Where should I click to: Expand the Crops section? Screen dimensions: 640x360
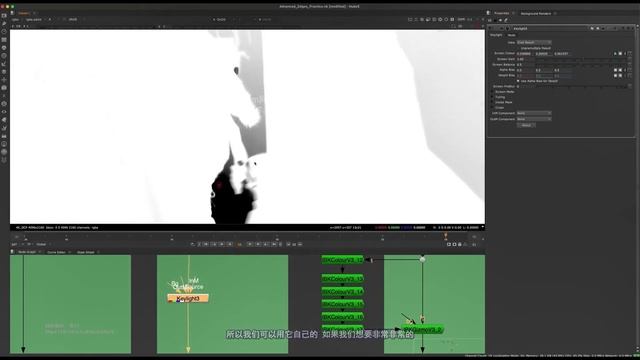pyautogui.click(x=492, y=108)
